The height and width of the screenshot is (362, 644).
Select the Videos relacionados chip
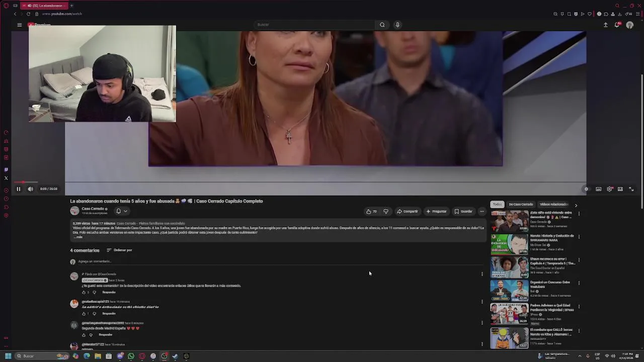(x=553, y=205)
